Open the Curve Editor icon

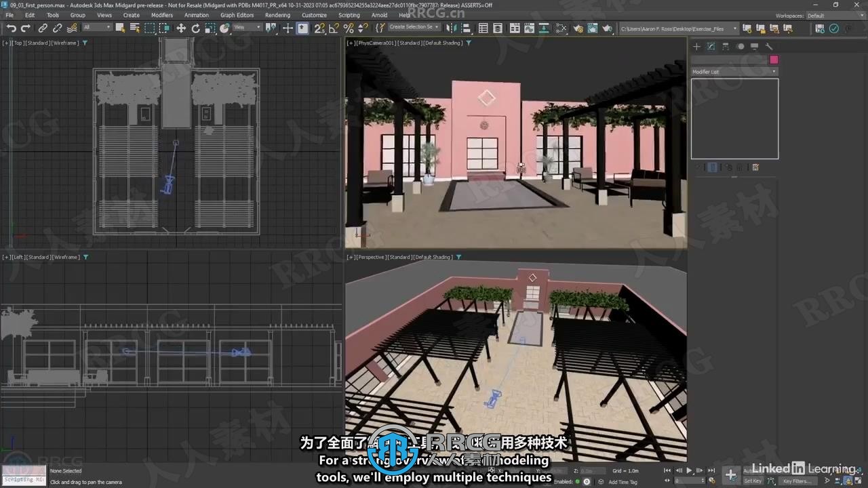click(x=530, y=28)
